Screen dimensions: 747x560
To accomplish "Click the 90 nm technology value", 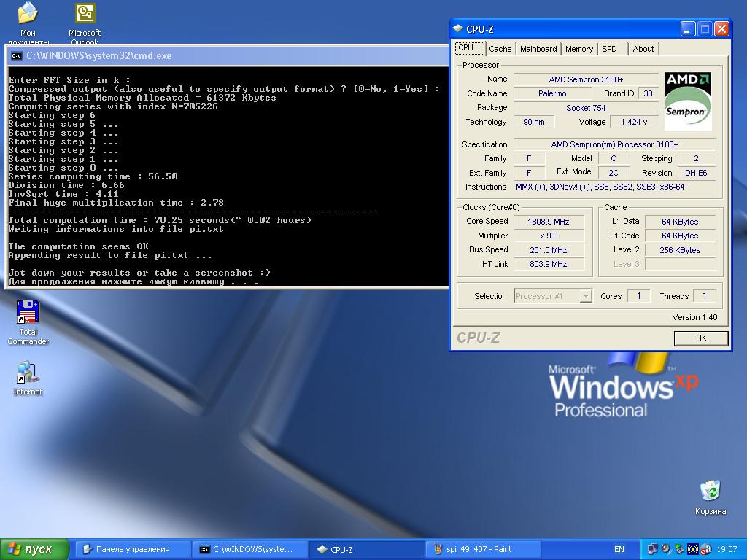I will (x=534, y=122).
